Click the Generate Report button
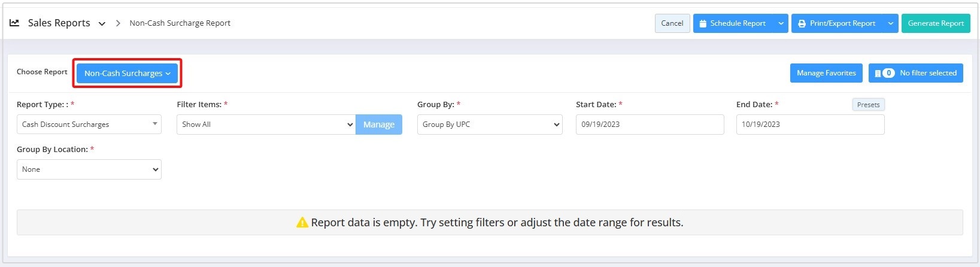This screenshot has height=267, width=980. click(936, 23)
